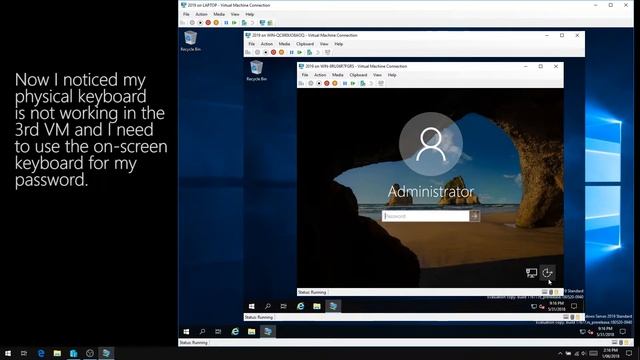Click notification center in LAPTOP VM taskbar

[x=623, y=331]
